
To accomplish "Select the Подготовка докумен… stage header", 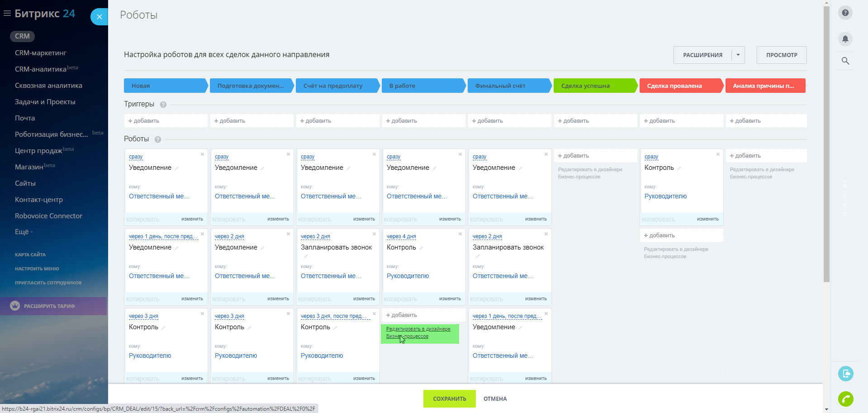I will 251,86.
